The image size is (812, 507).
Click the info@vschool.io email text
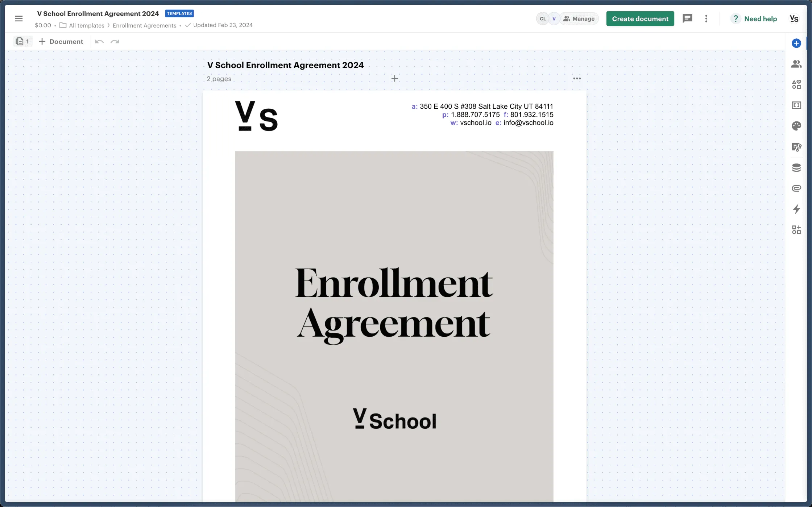point(528,123)
